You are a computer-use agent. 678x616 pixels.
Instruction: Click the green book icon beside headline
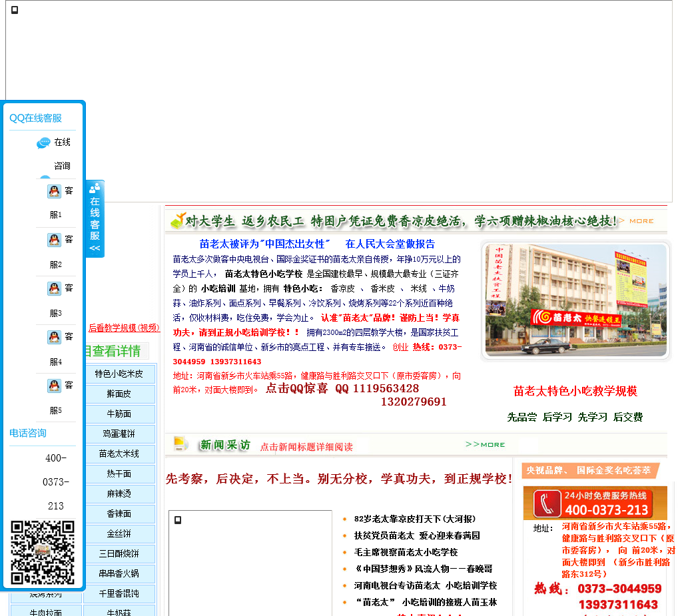178,221
